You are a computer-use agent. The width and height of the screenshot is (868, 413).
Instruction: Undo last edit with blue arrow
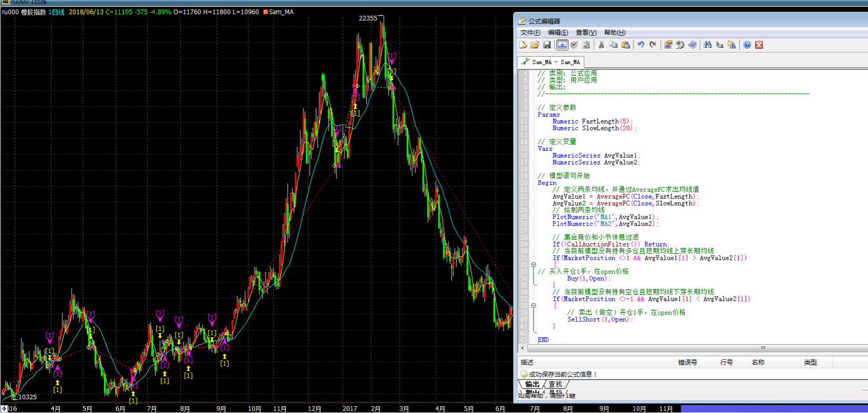tap(641, 45)
